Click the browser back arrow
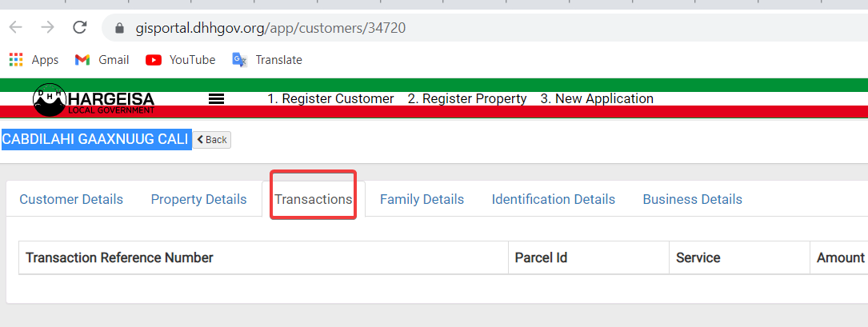The height and width of the screenshot is (327, 868). (x=15, y=27)
